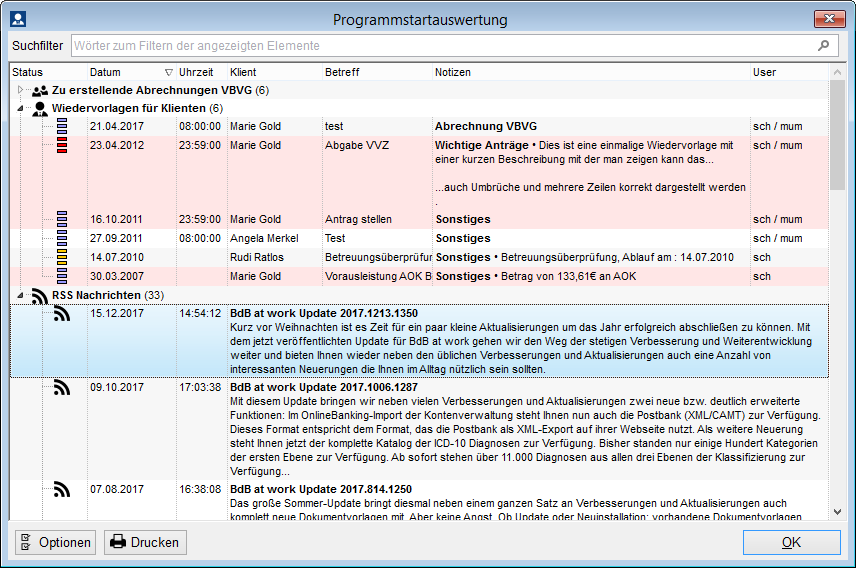Image resolution: width=856 pixels, height=568 pixels.
Task: Select the Rudi Ratlos client cell
Action: click(257, 257)
